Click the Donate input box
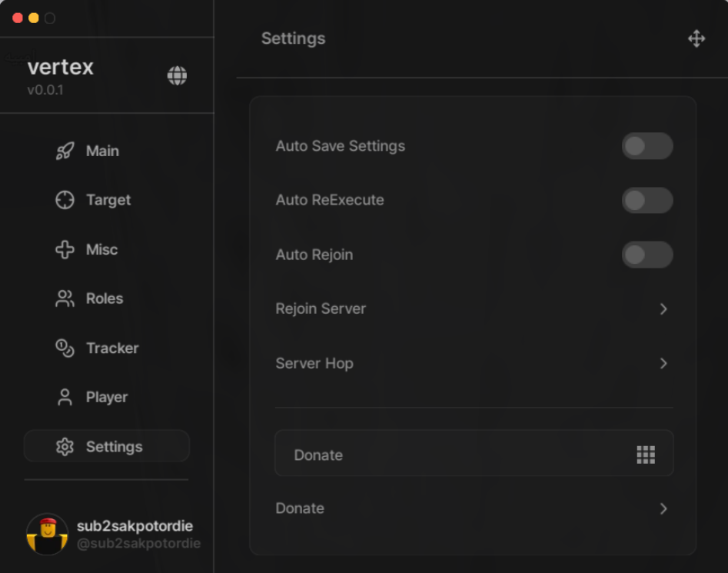The image size is (728, 573). [x=474, y=453]
